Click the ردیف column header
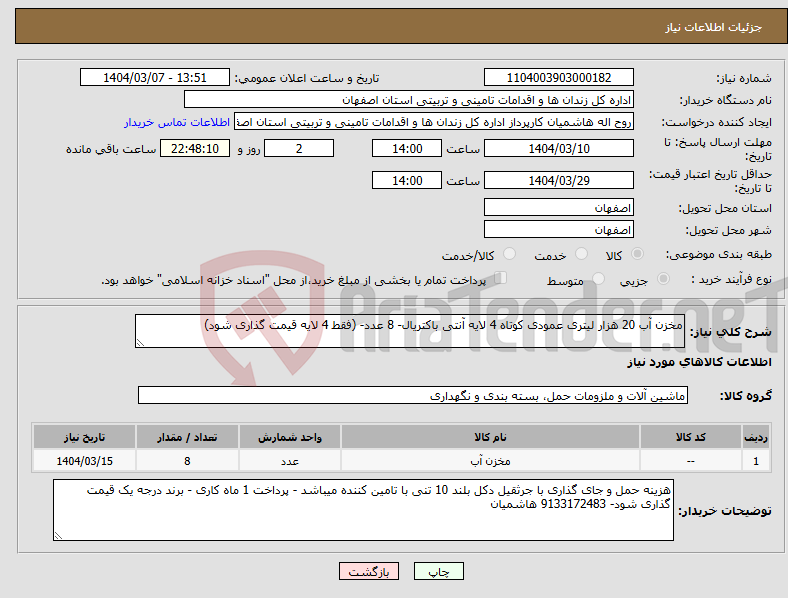 point(756,437)
